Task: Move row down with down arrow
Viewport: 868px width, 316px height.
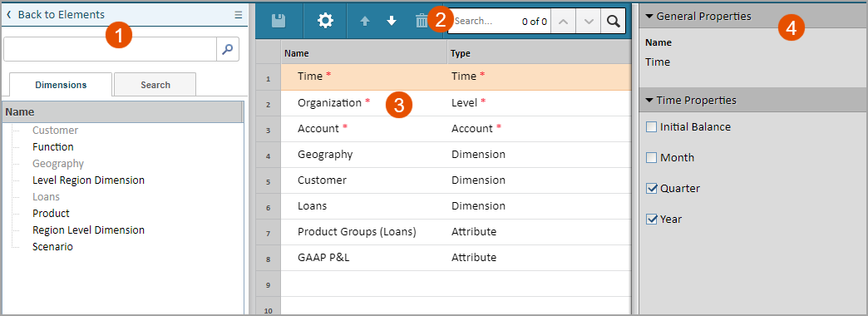Action: (392, 21)
